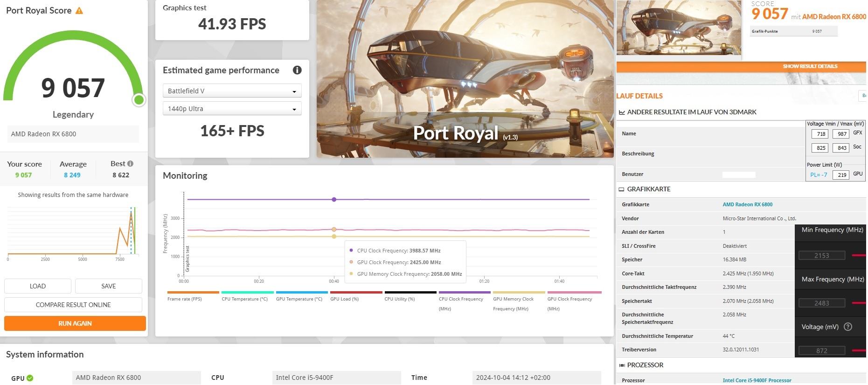Viewport: 868px width, 385px height.
Task: Click the Core-Takt value 2.425 MHz
Action: 748,273
